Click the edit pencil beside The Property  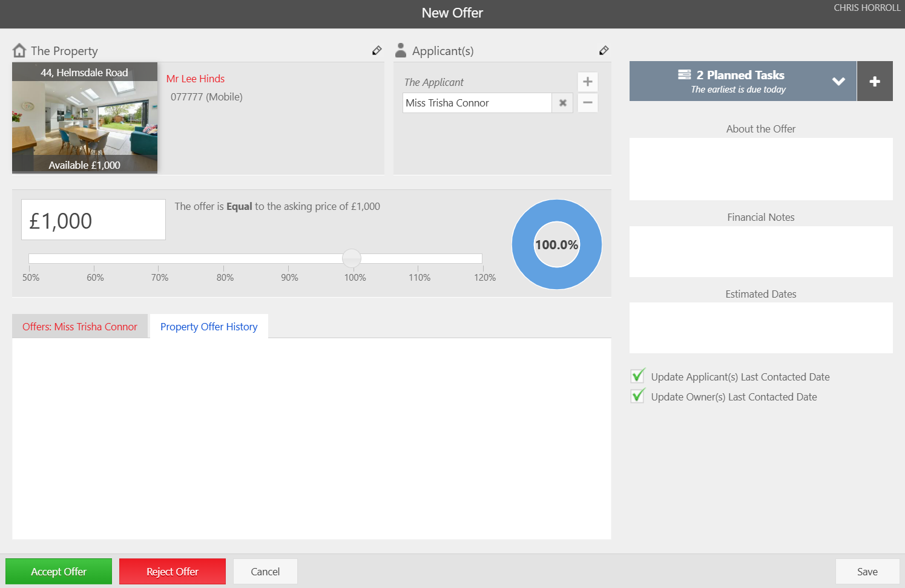tap(377, 50)
